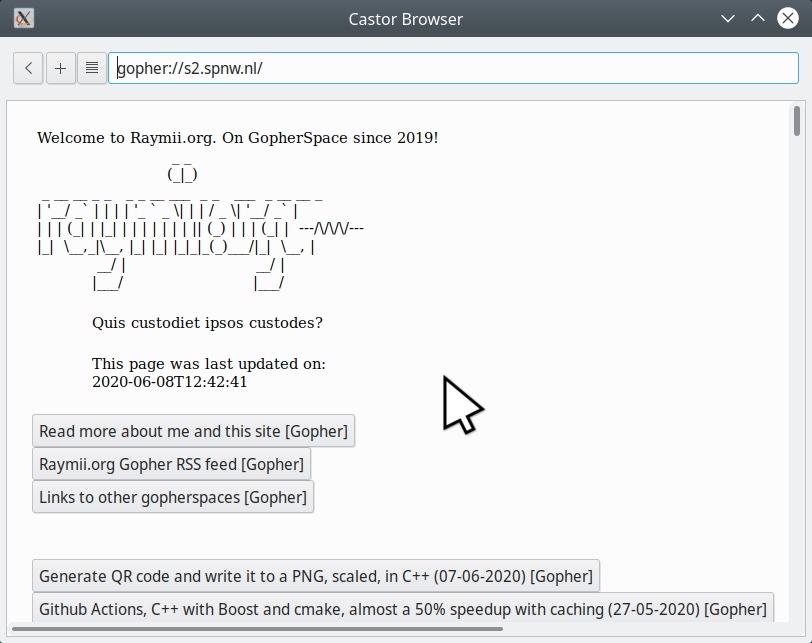Click the last updated timestamp 2020-06-08T12:42:41
The height and width of the screenshot is (643, 812).
click(x=169, y=381)
